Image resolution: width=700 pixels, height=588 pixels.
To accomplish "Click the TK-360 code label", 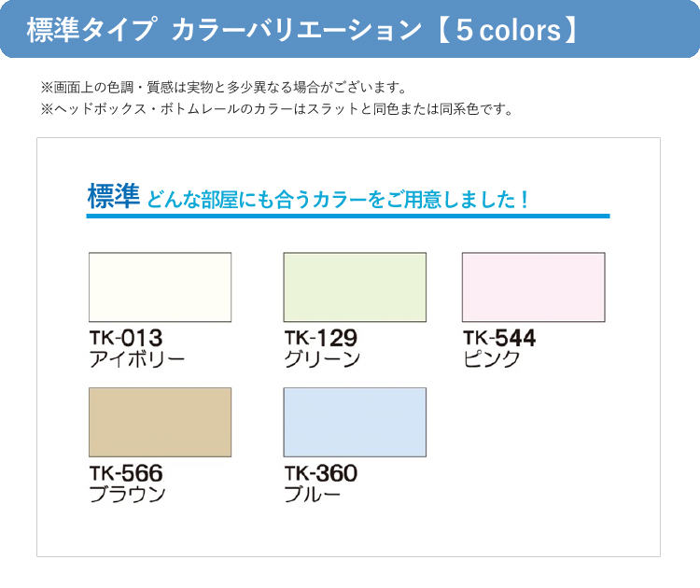I will pyautogui.click(x=321, y=473).
